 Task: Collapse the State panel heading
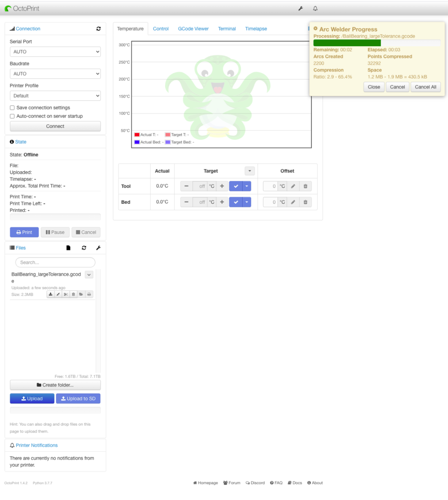click(21, 142)
